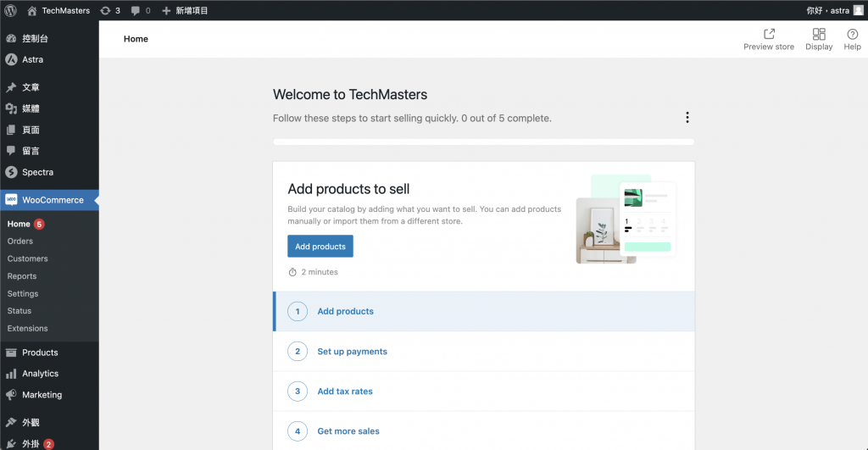Click the Preview store external link icon
Viewport: 868px width, 450px height.
tap(769, 34)
